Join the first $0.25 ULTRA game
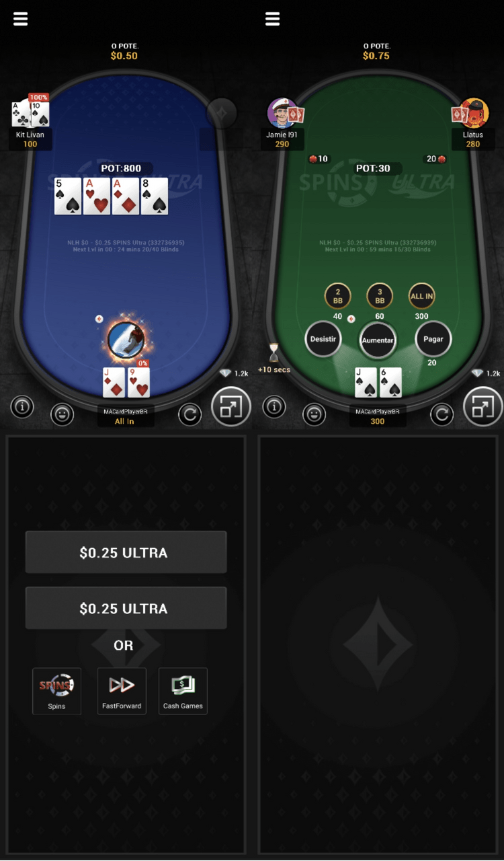This screenshot has width=504, height=861. pyautogui.click(x=126, y=552)
